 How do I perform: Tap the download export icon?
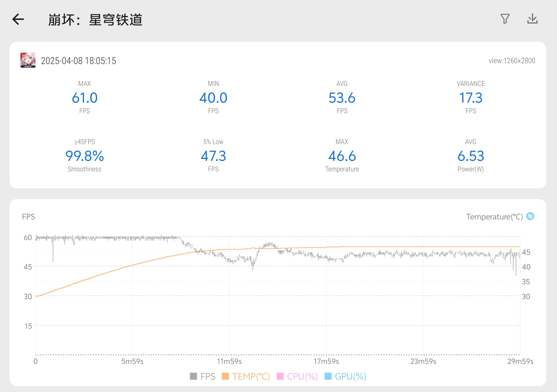(x=532, y=19)
